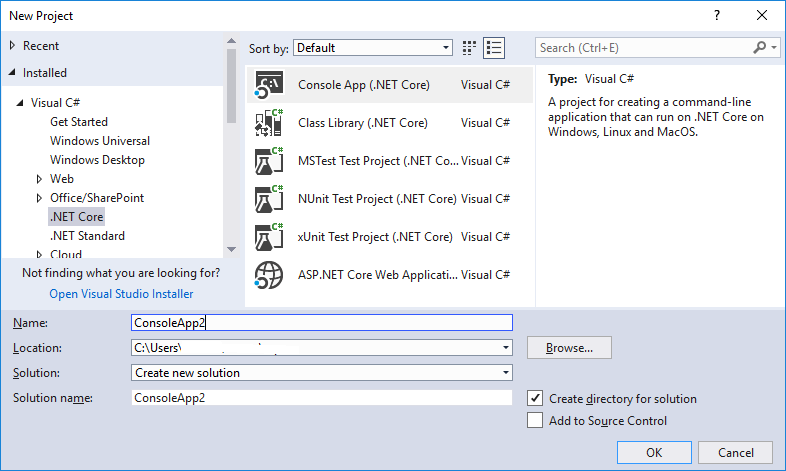The width and height of the screenshot is (786, 471).
Task: Select Get Started in the tree
Action: tap(79, 122)
